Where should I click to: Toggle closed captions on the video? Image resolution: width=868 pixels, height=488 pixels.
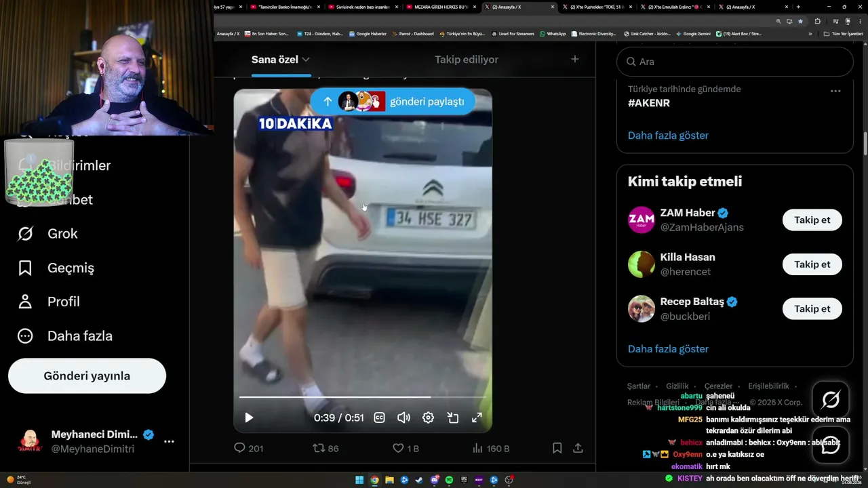380,418
